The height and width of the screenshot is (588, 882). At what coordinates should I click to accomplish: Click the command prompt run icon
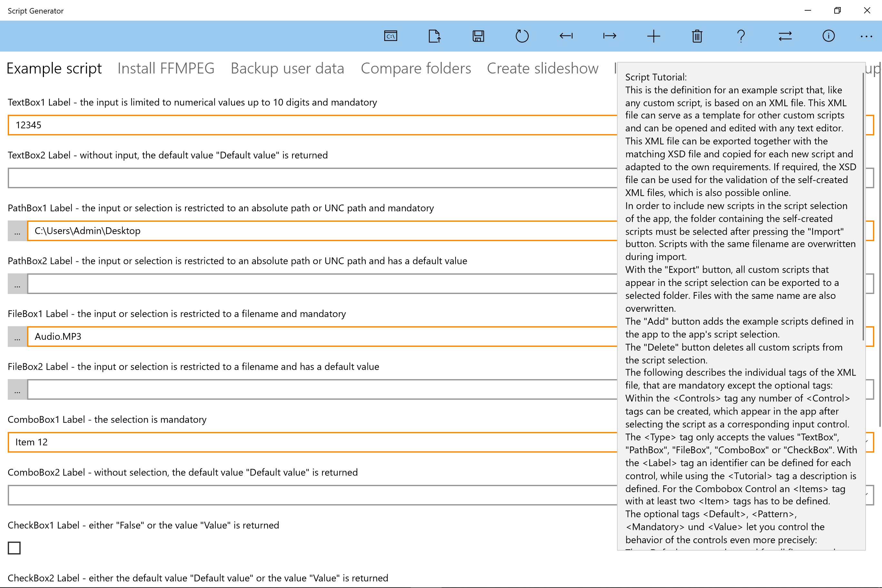(x=390, y=36)
